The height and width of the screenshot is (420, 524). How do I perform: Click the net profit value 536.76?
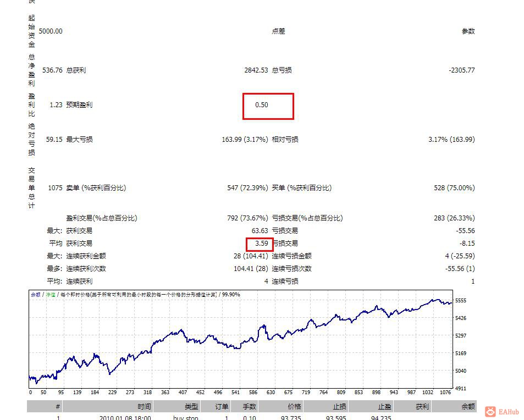click(x=52, y=70)
